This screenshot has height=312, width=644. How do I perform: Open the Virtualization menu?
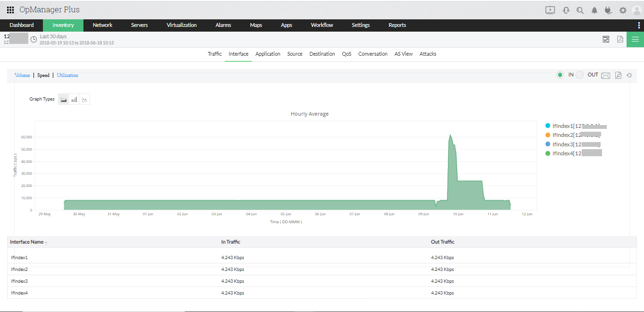(x=181, y=25)
